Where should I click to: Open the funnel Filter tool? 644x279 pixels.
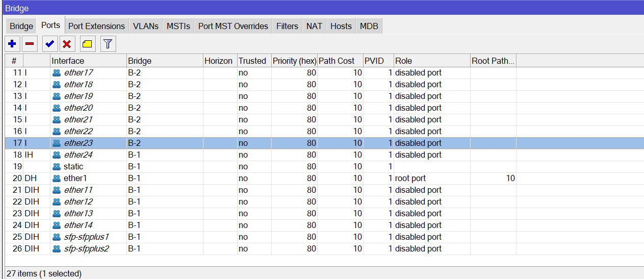tap(108, 44)
